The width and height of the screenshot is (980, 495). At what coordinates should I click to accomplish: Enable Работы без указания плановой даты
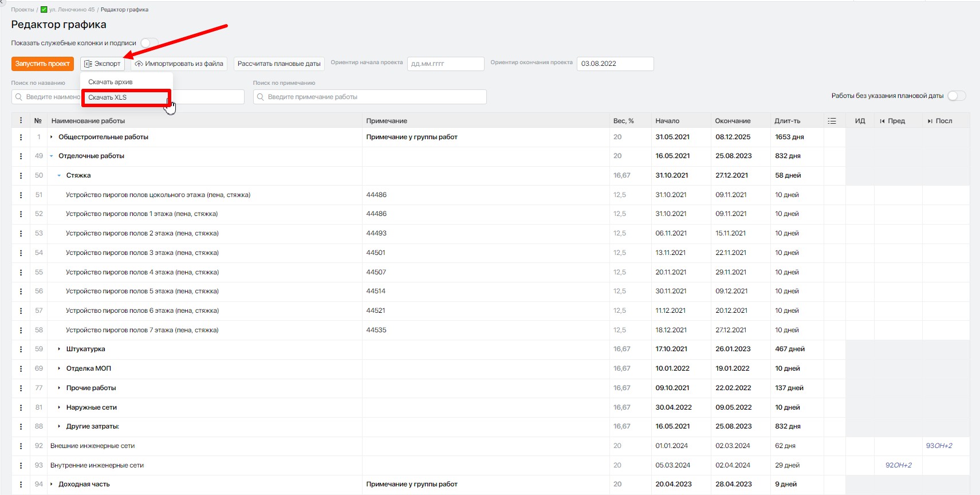pos(956,96)
